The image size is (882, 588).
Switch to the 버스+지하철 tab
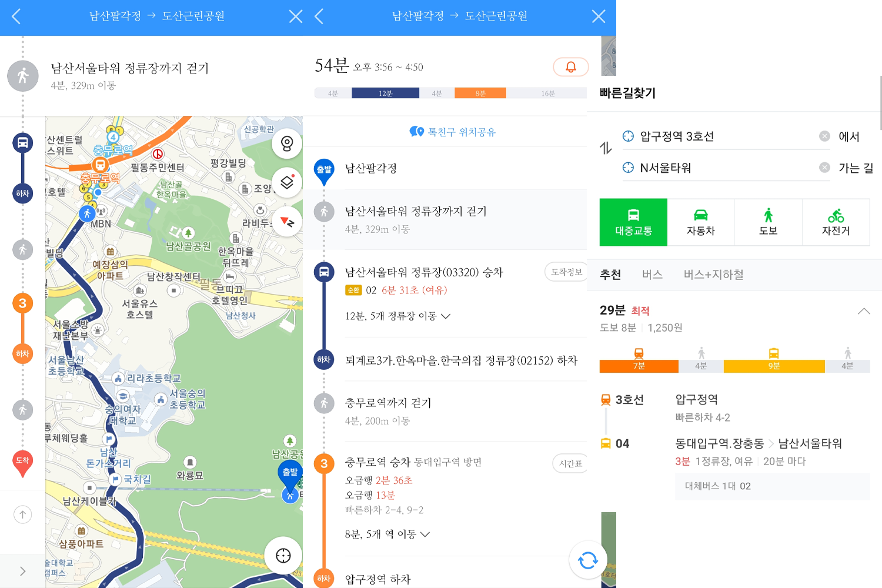[713, 275]
